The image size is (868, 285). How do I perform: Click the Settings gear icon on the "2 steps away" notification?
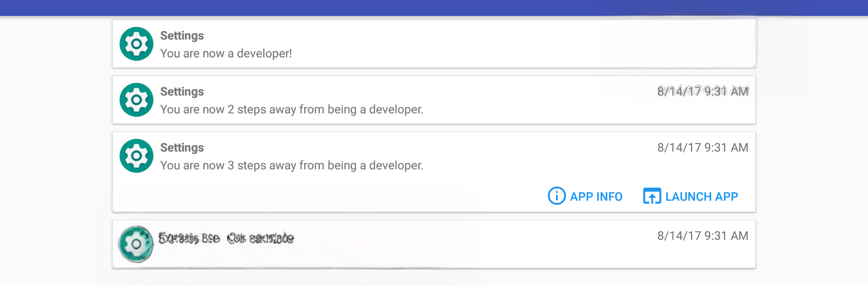click(136, 100)
